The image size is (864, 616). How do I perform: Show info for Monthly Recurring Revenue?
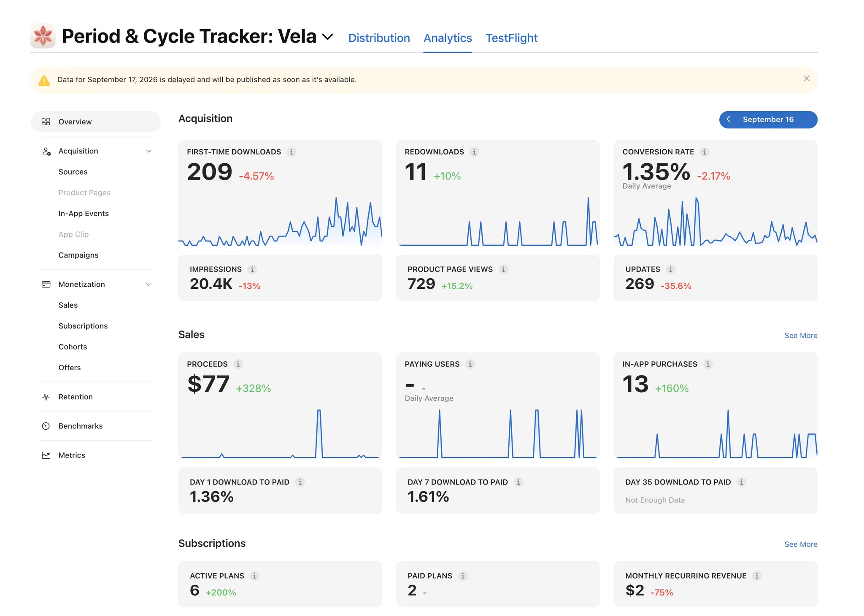tap(757, 576)
